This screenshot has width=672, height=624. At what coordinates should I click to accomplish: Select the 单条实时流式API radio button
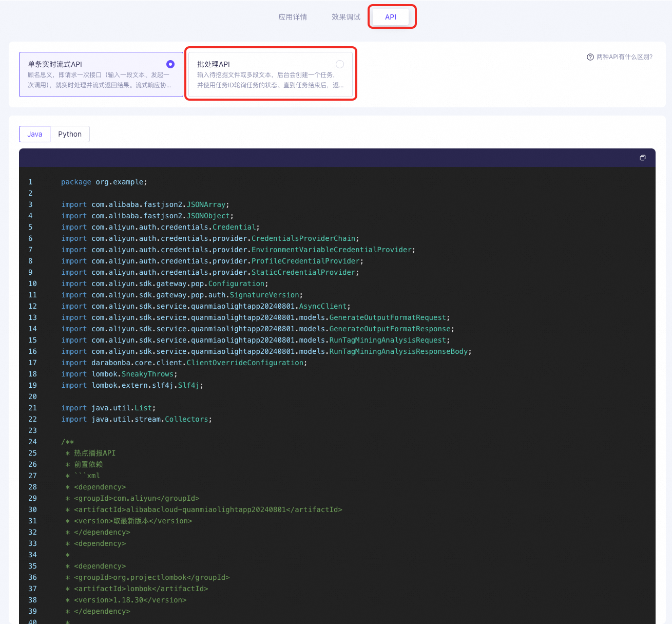(x=170, y=64)
